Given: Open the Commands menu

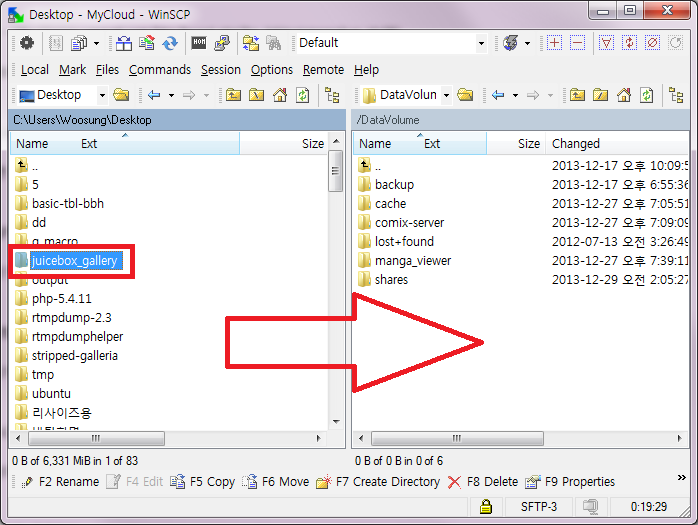Looking at the screenshot, I should pos(160,70).
